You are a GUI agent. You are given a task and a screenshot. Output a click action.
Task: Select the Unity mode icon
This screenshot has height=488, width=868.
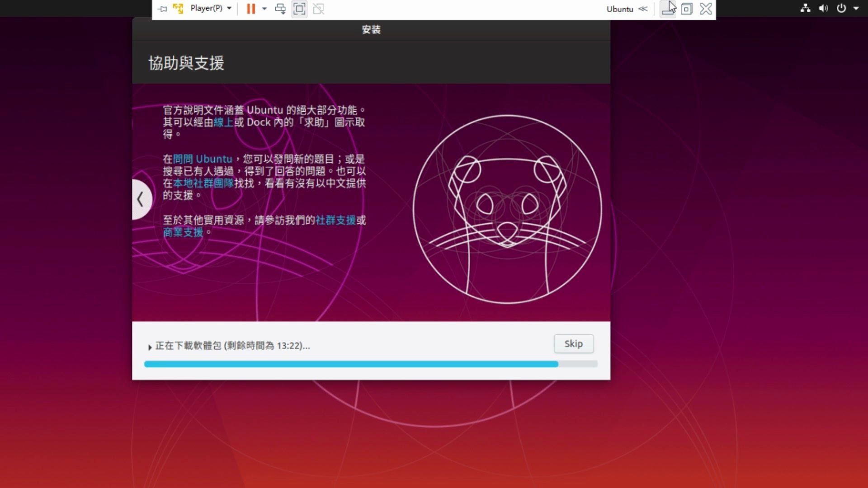[319, 9]
